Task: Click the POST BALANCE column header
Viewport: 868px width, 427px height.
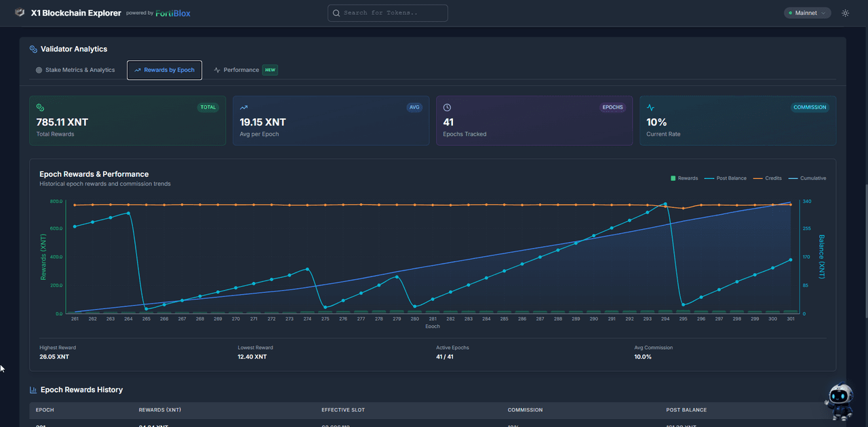Action: [686, 410]
